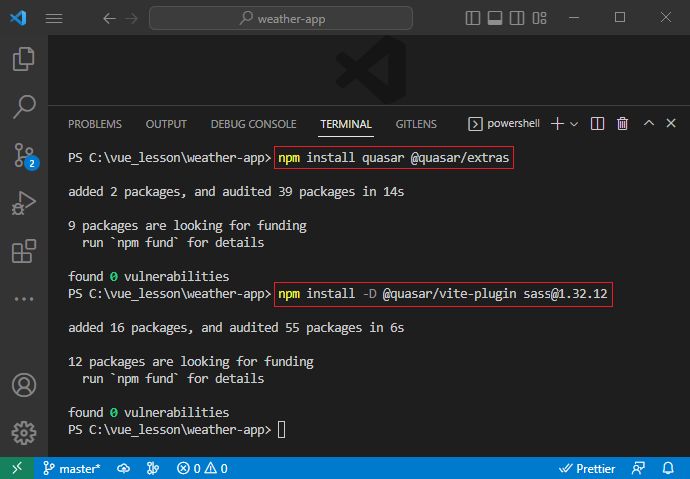Viewport: 690px width, 479px height.
Task: Close the terminal panel
Action: pos(671,123)
